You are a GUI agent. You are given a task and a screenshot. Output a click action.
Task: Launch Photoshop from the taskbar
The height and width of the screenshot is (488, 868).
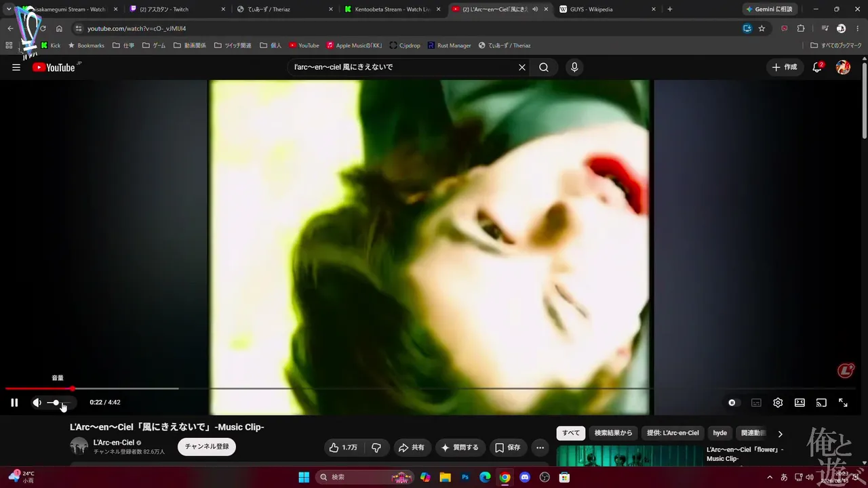point(465,477)
